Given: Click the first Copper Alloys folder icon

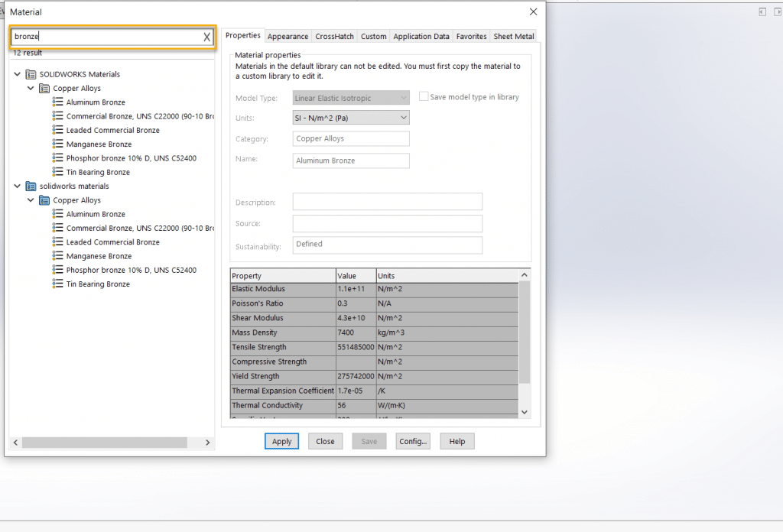Looking at the screenshot, I should pos(44,89).
